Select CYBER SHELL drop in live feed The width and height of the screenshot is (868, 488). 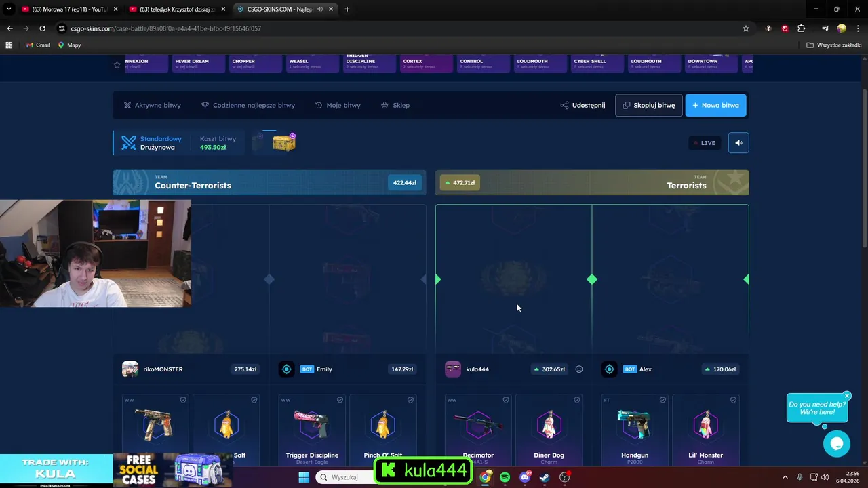click(596, 63)
